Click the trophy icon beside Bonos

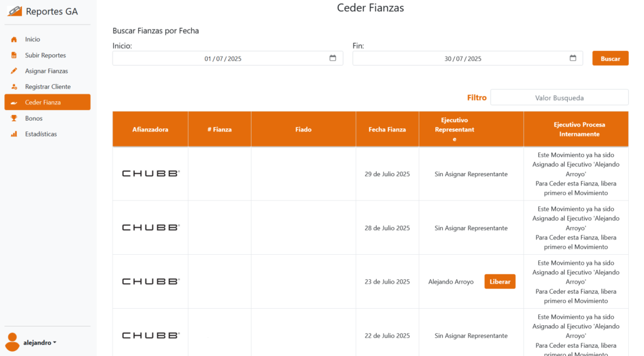[14, 118]
